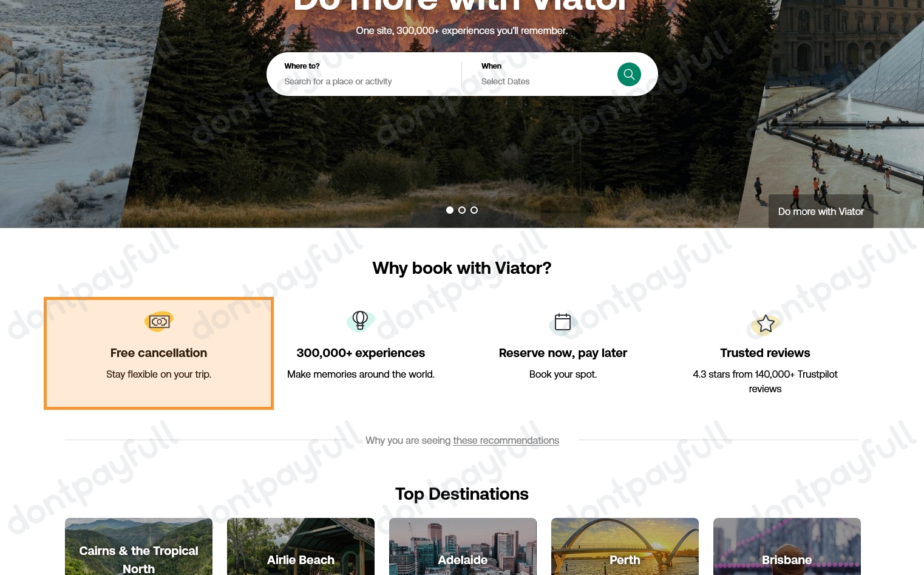The width and height of the screenshot is (924, 575).
Task: Click the Reserve now, pay later heading
Action: (563, 353)
